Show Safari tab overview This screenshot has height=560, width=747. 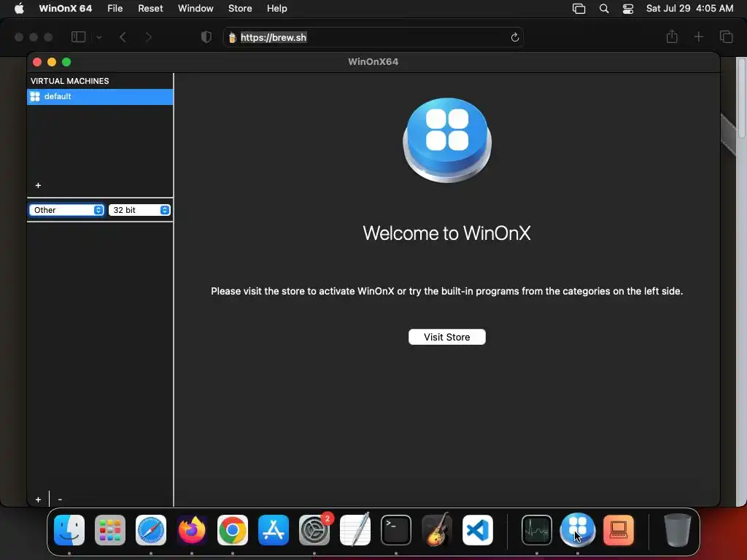[726, 36]
